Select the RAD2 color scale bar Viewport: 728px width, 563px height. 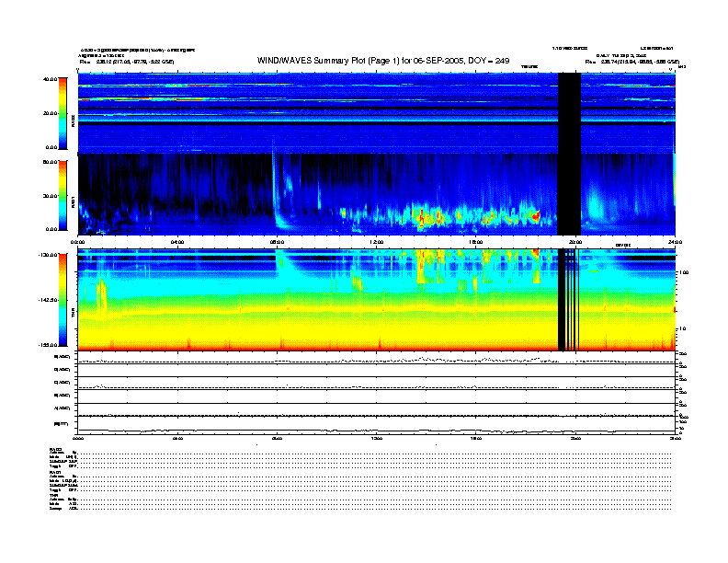click(x=63, y=113)
